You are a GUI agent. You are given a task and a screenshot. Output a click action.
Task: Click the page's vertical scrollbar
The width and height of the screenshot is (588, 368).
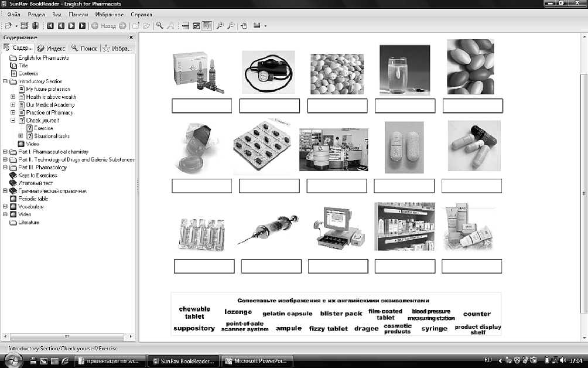click(x=584, y=193)
